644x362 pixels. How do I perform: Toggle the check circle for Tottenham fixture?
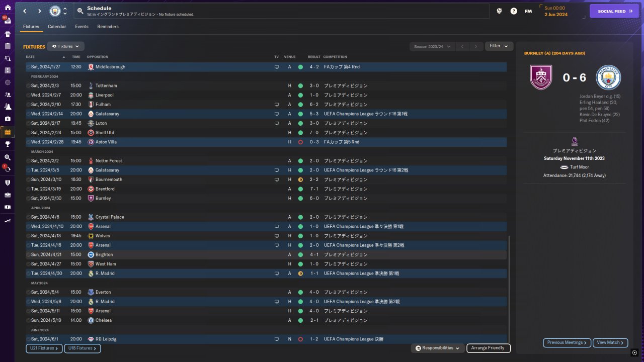coord(28,85)
